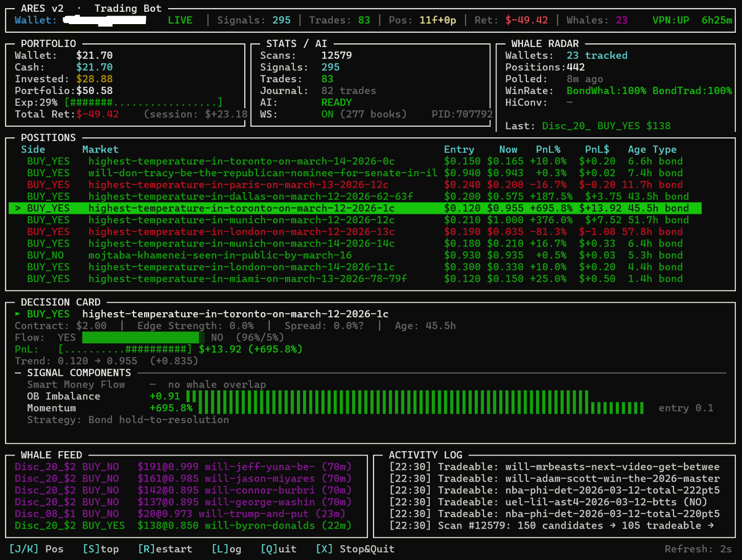Select the miami-on-march-13-2026-78-79f position row
Image resolution: width=742 pixels, height=560 pixels.
click(x=355, y=279)
